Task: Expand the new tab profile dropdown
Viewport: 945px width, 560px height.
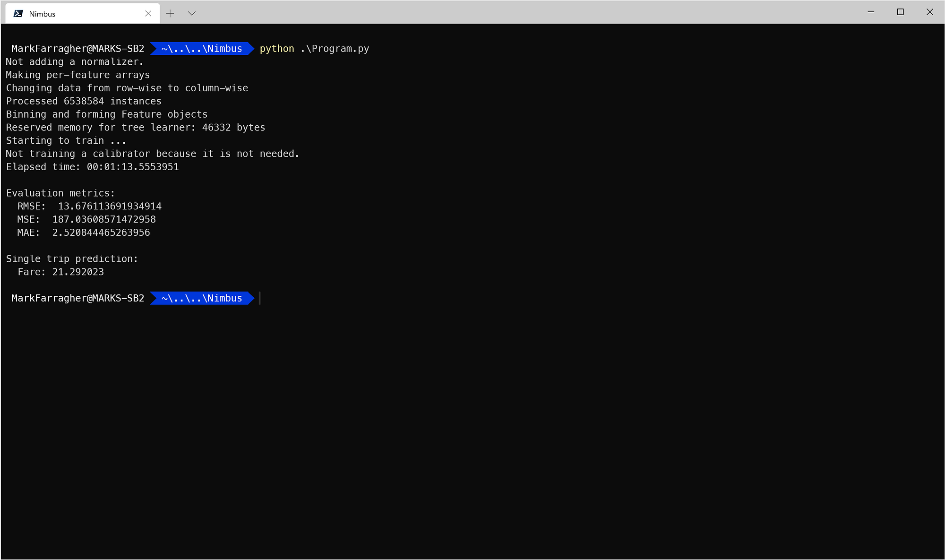Action: (192, 14)
